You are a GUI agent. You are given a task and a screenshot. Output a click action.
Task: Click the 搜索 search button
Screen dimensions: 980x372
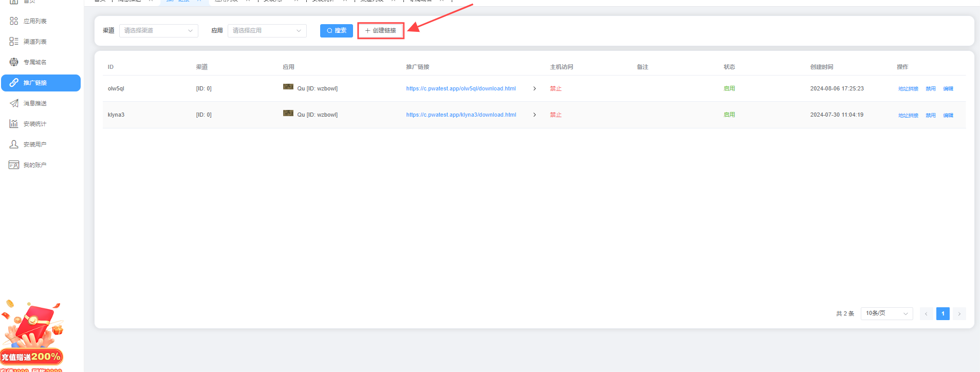[x=337, y=31]
